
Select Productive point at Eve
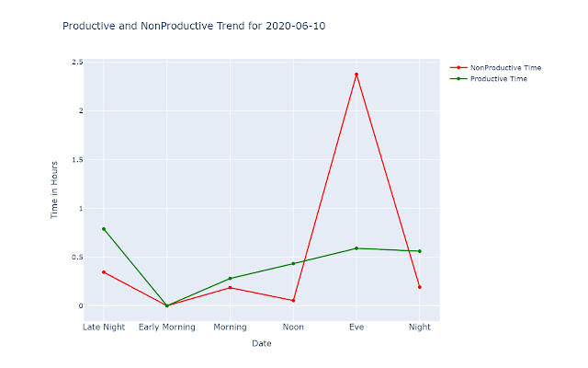(356, 248)
